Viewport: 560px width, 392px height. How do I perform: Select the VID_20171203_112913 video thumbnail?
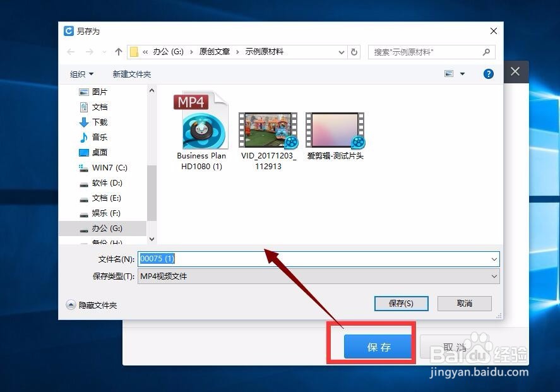[x=268, y=141]
